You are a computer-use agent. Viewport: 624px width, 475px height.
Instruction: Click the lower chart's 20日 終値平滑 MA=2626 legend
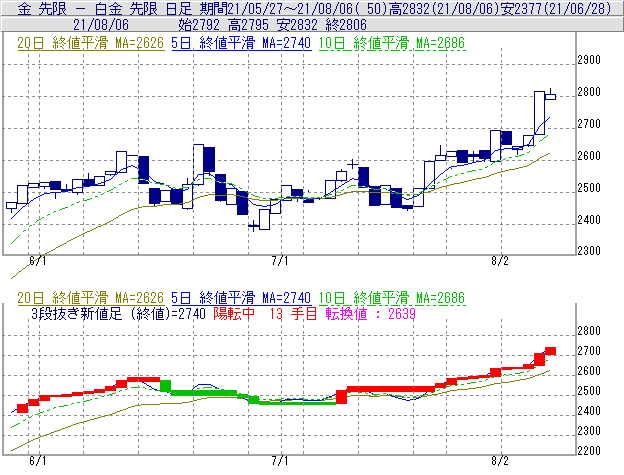(91, 298)
